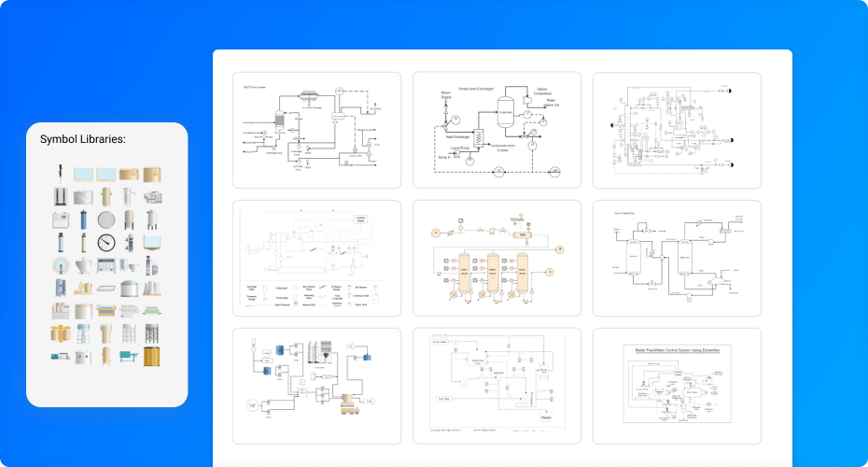868x467 pixels.
Task: Open the P&ID Claus system template thumbnail
Action: (316, 130)
